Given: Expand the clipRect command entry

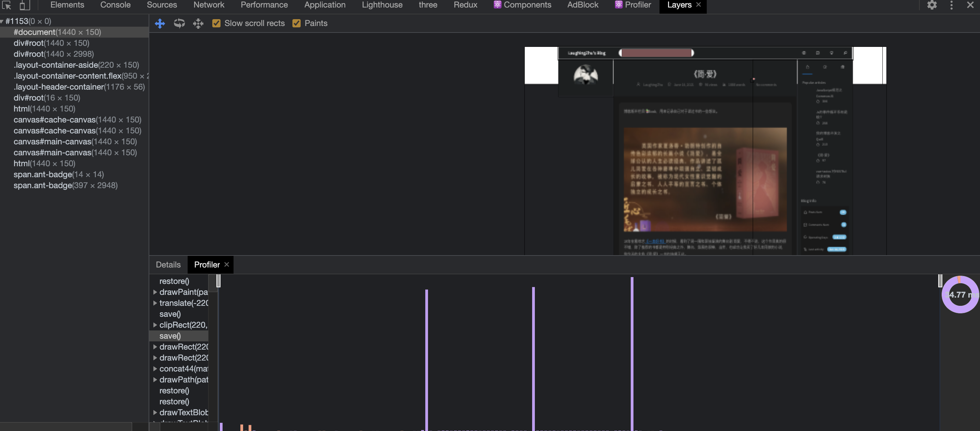Looking at the screenshot, I should [155, 325].
